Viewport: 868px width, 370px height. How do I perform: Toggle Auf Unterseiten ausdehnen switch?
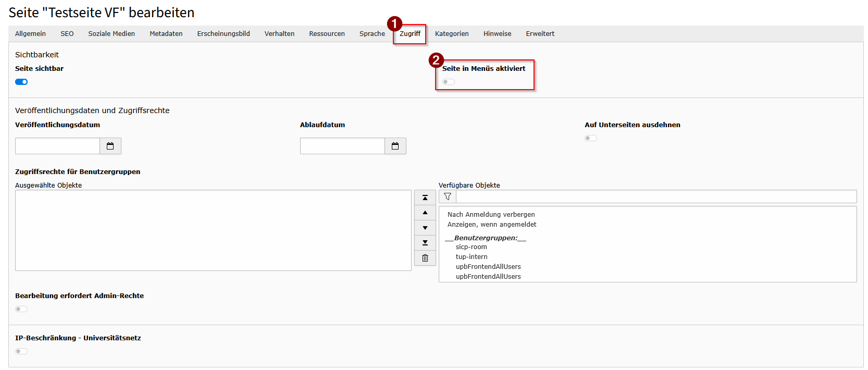click(591, 138)
